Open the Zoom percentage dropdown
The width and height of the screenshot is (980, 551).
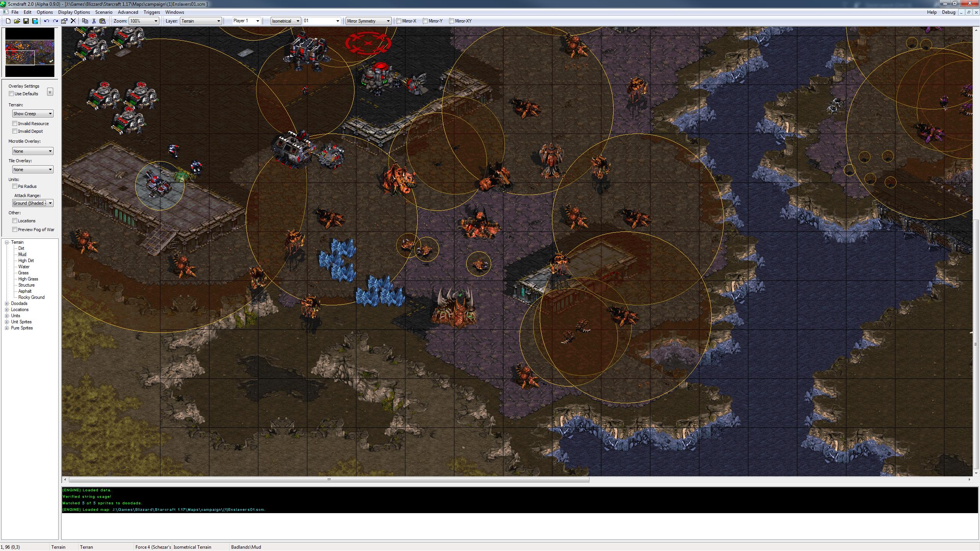point(144,21)
